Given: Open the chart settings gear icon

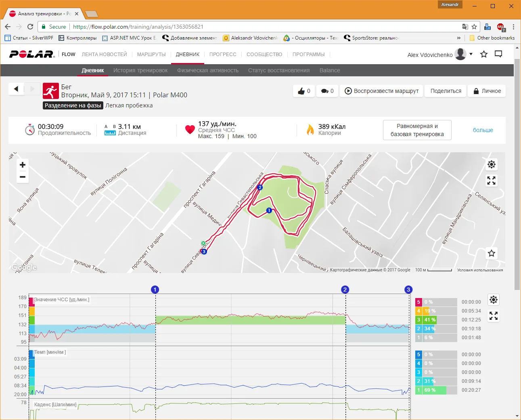Looking at the screenshot, I should (x=493, y=300).
